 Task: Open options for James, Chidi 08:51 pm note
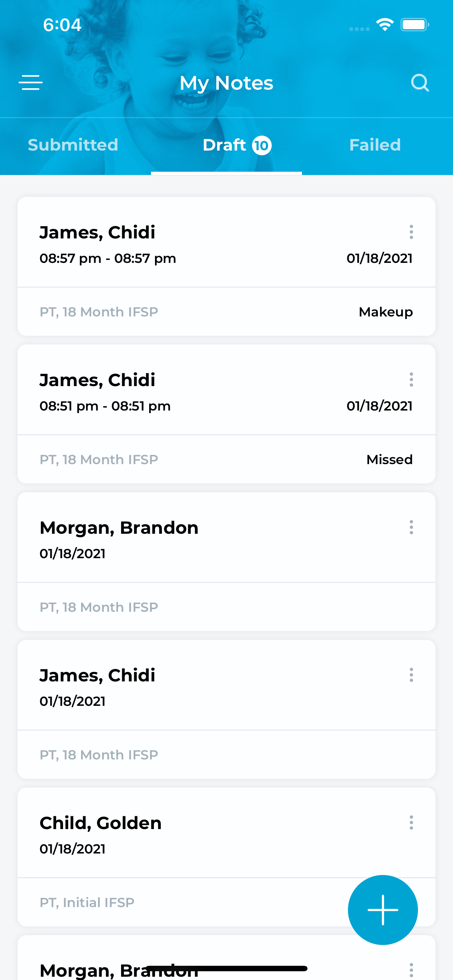tap(411, 379)
